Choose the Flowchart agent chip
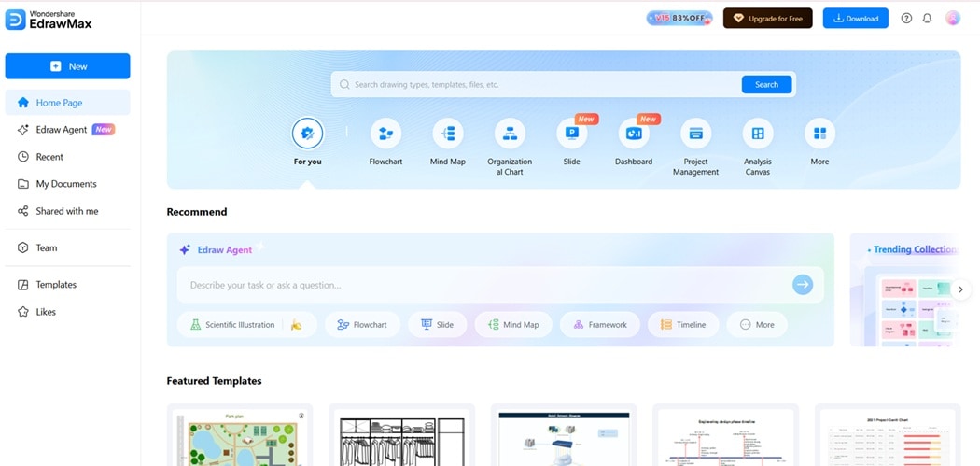This screenshot has height=466, width=980. pos(362,325)
